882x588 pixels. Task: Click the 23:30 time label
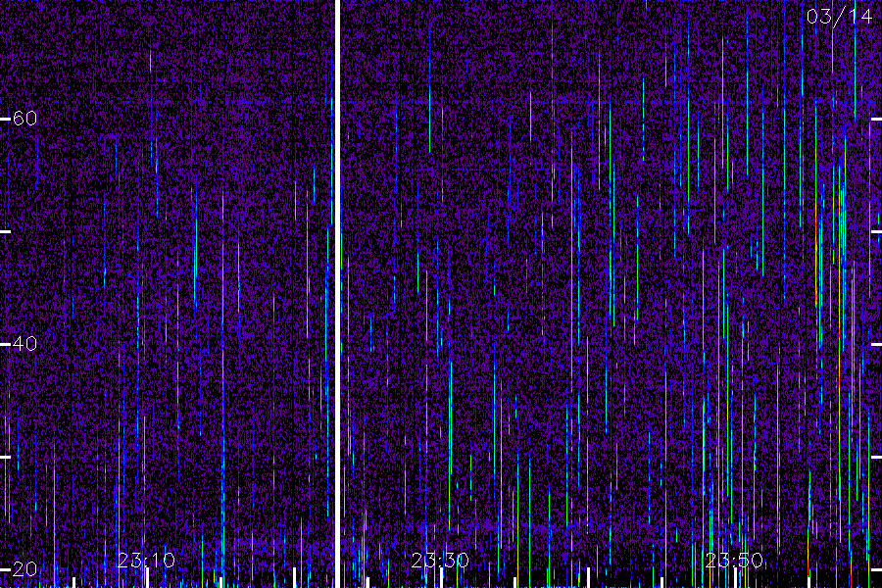pyautogui.click(x=440, y=561)
